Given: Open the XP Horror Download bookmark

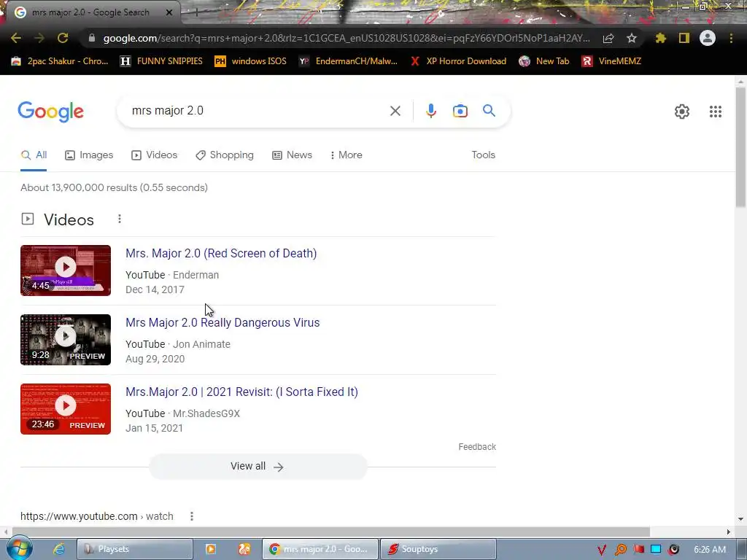Looking at the screenshot, I should click(458, 61).
